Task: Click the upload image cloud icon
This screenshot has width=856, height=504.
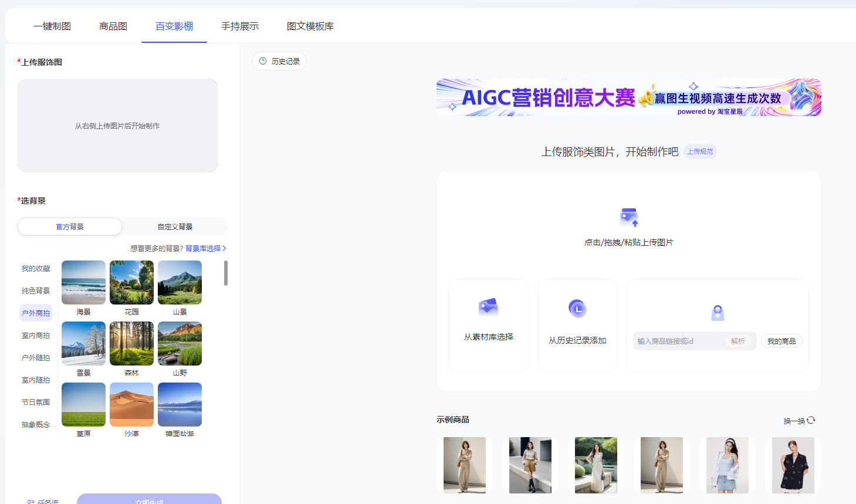Action: pos(629,217)
